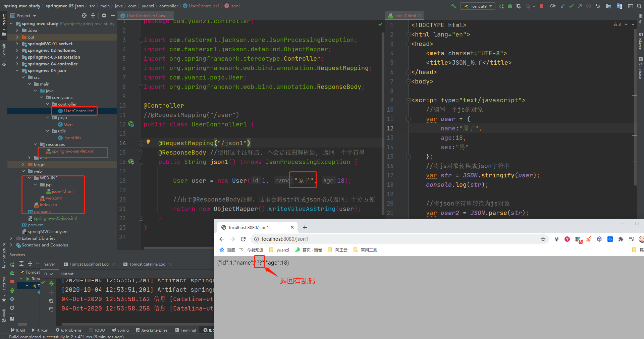The image size is (644, 339).
Task: Rollback changes with undo arrow icon
Action: [597, 6]
